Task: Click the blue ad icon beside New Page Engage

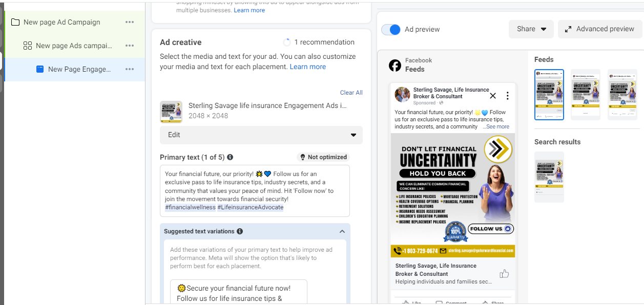Action: pos(40,69)
